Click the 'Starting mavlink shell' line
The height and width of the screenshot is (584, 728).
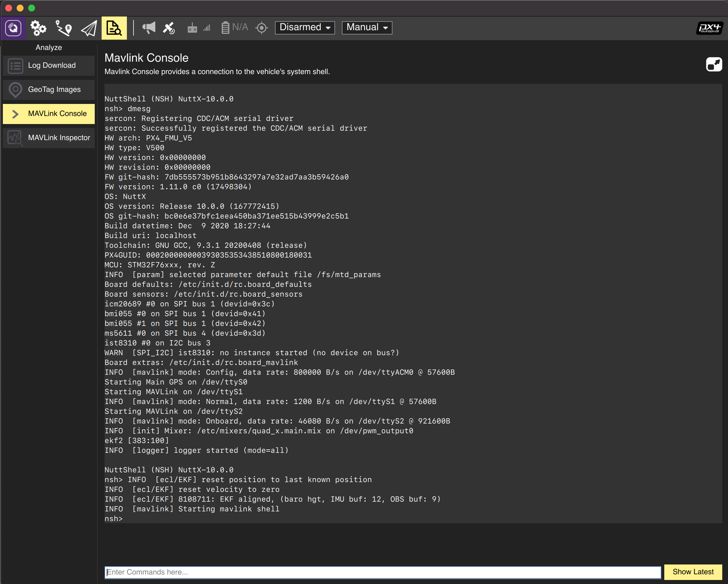click(x=192, y=509)
